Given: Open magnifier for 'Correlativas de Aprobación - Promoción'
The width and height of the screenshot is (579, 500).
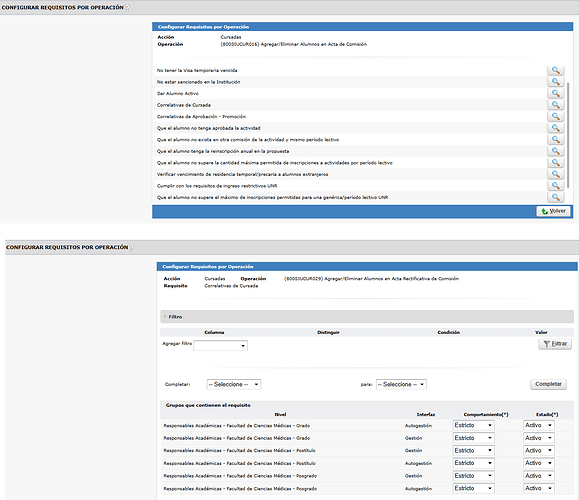Looking at the screenshot, I should coord(555,116).
